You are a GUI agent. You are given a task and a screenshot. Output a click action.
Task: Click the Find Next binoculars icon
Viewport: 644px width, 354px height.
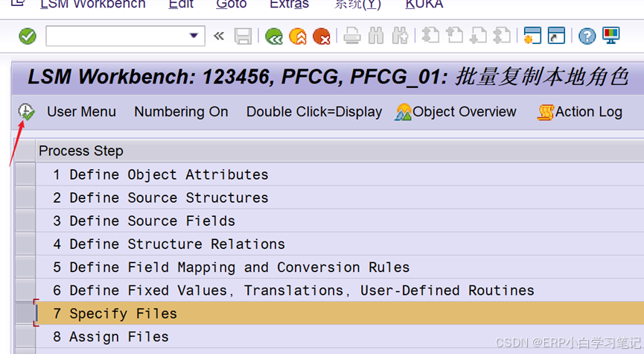coord(400,36)
